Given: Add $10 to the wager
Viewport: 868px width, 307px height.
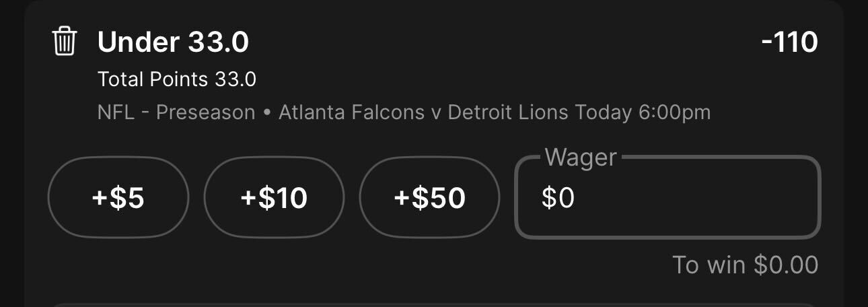Looking at the screenshot, I should click(x=274, y=197).
